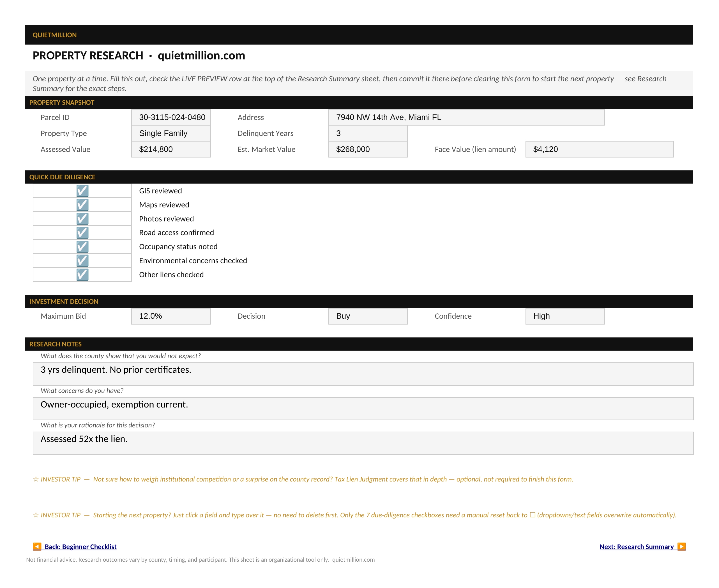Click the "Parcel ID" label

(55, 117)
